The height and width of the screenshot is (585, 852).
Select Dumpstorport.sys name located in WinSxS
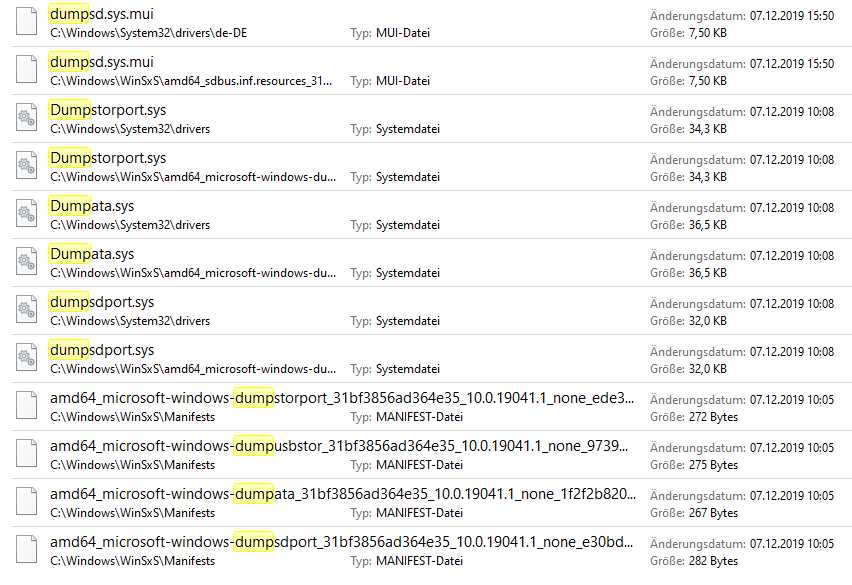108,158
